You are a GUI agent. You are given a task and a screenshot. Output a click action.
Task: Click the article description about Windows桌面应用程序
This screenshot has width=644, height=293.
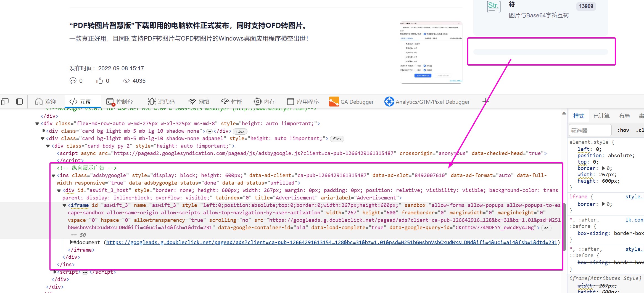pos(189,38)
